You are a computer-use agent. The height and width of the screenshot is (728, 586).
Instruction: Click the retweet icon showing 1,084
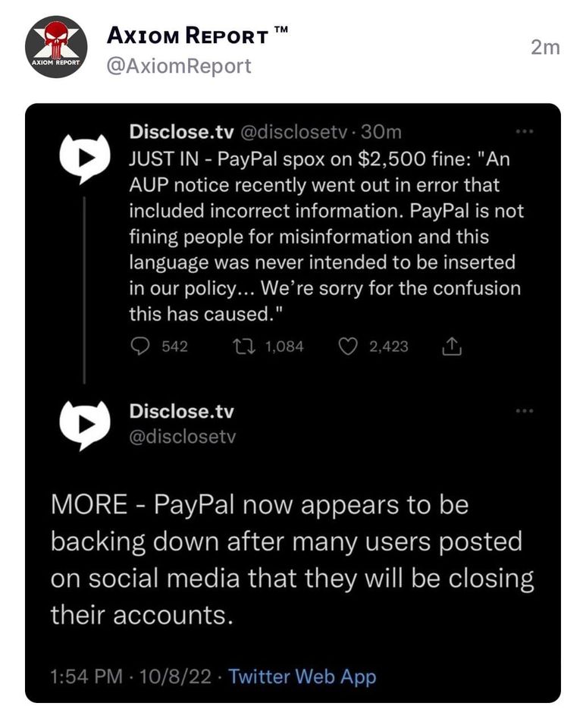click(x=246, y=347)
